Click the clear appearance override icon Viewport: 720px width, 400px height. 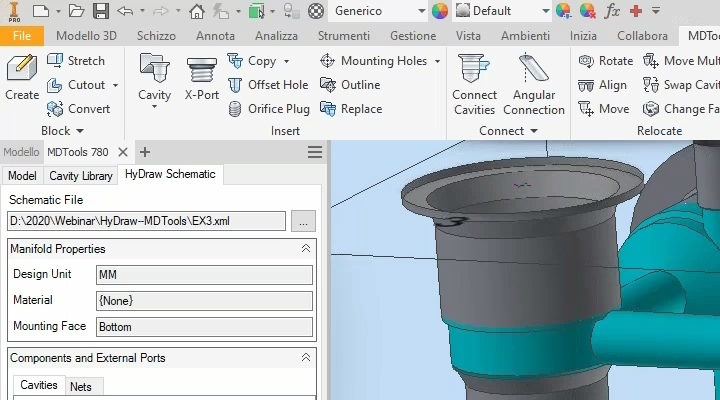(x=587, y=11)
